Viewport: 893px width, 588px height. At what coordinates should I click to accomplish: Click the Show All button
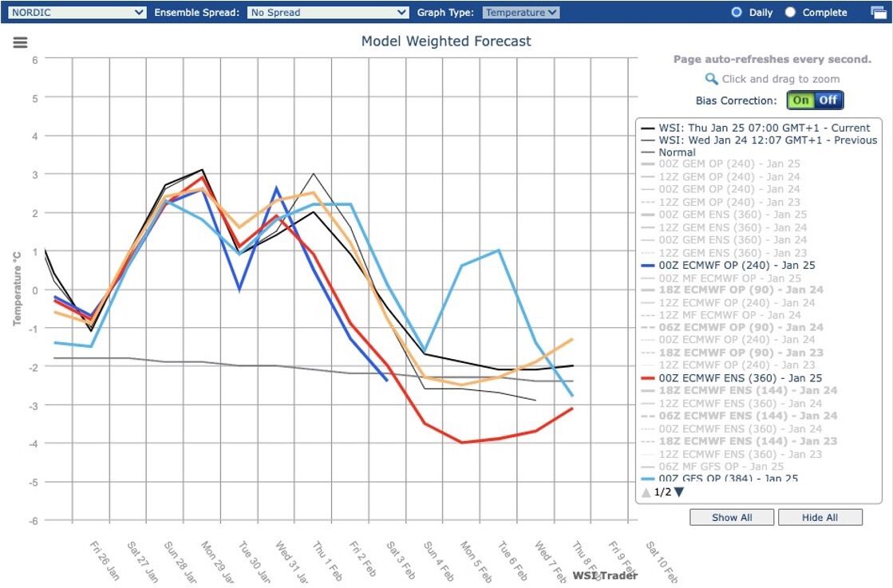click(x=731, y=516)
